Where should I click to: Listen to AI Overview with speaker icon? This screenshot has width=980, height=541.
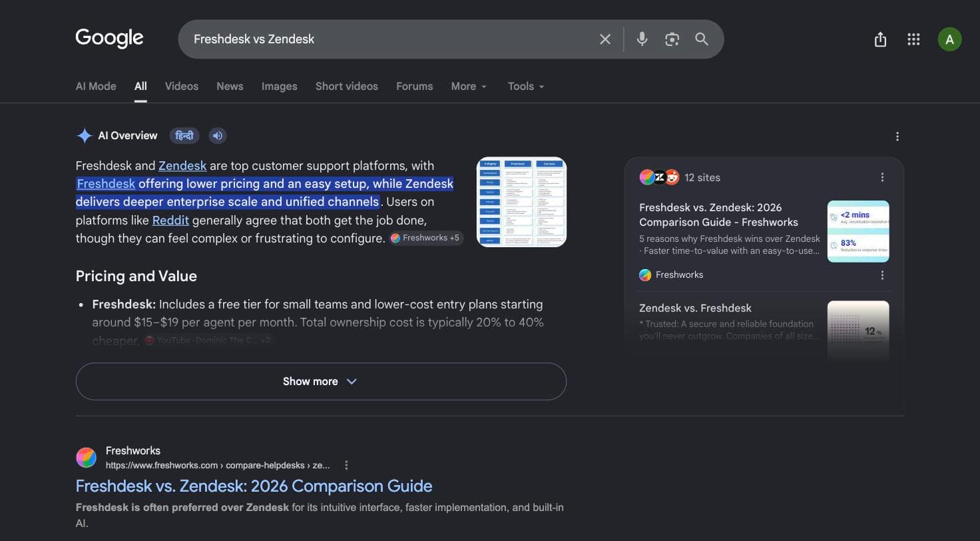[218, 136]
